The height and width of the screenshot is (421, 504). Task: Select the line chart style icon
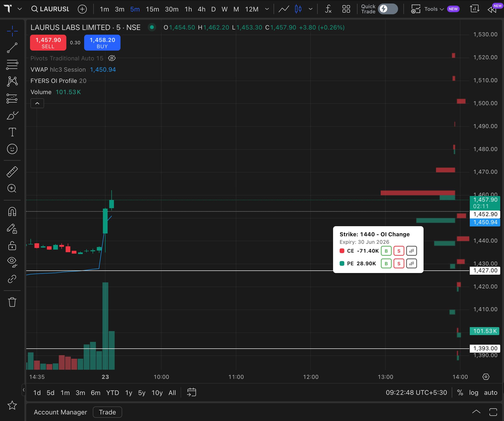coord(284,9)
